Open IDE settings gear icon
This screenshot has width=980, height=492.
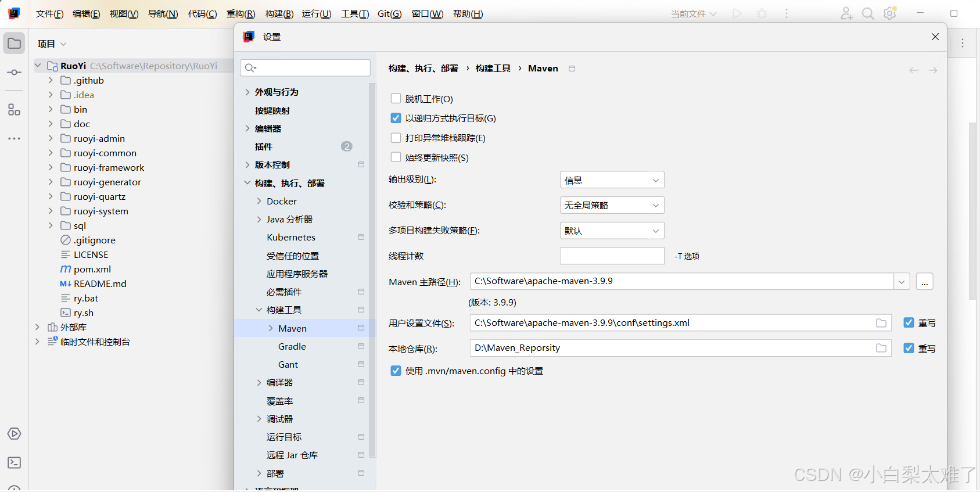[890, 13]
